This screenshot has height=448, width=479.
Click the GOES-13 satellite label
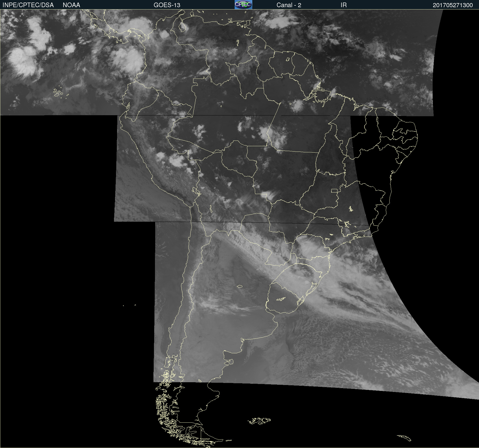click(167, 5)
